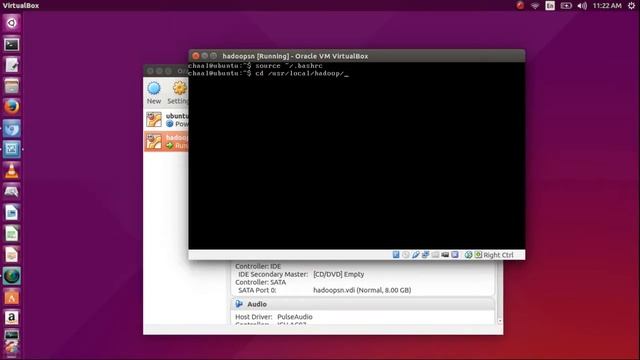
Task: Open the battery indicator menu
Action: pos(566,6)
